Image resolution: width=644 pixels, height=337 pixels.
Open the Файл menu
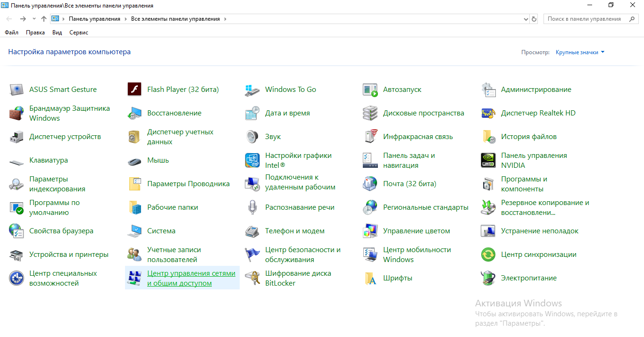point(11,33)
